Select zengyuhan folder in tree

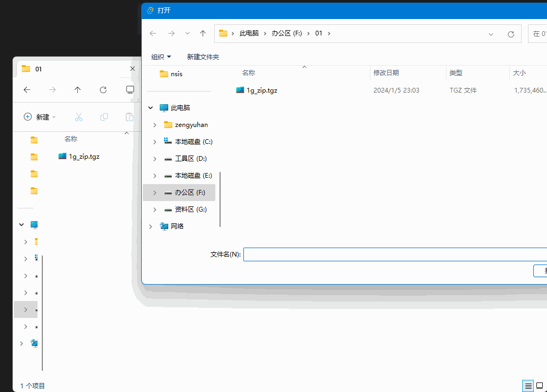tap(186, 125)
